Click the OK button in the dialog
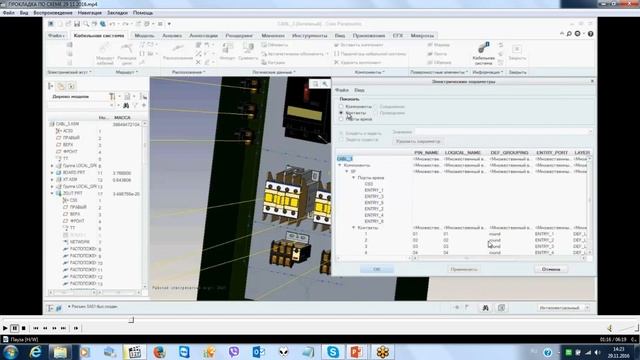This screenshot has height=360, width=640. pyautogui.click(x=377, y=269)
